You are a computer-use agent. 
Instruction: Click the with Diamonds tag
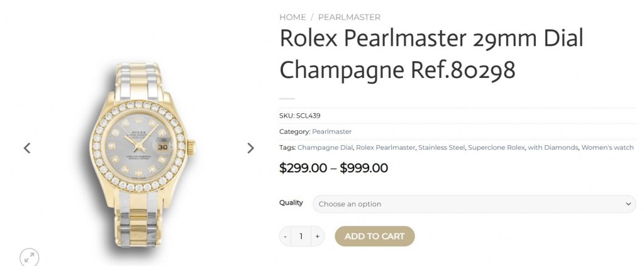[x=553, y=148]
